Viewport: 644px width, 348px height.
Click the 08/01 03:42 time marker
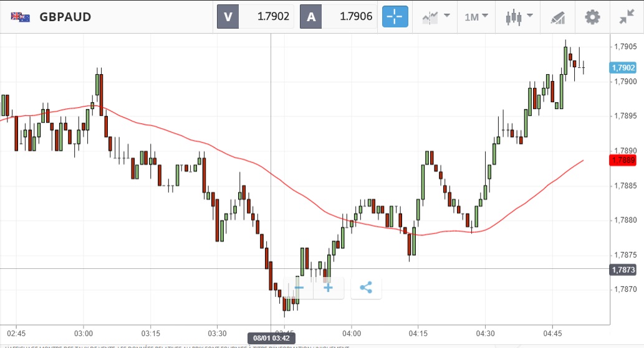tap(271, 338)
